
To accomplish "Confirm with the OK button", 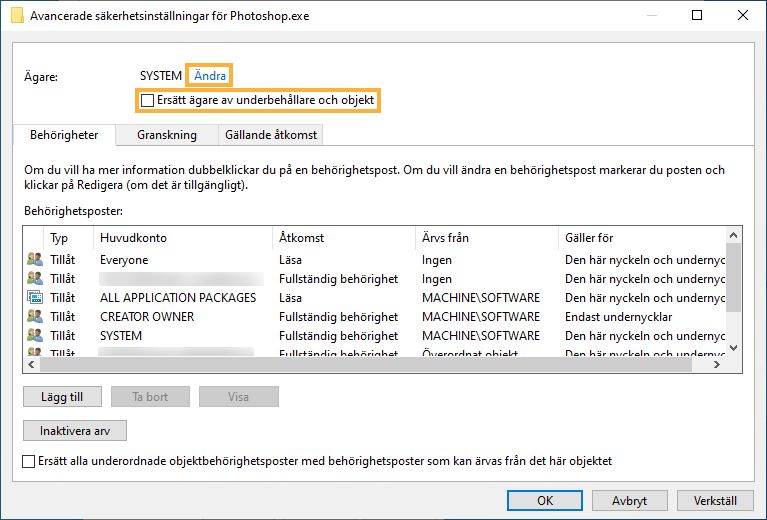I will click(545, 500).
